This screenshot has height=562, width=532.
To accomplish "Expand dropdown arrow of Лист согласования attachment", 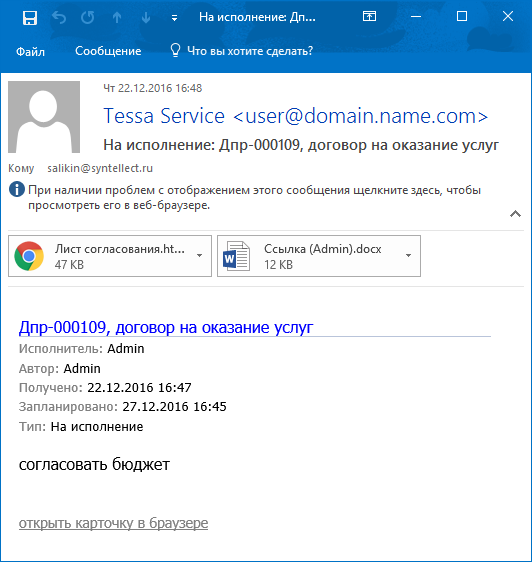I will 199,256.
